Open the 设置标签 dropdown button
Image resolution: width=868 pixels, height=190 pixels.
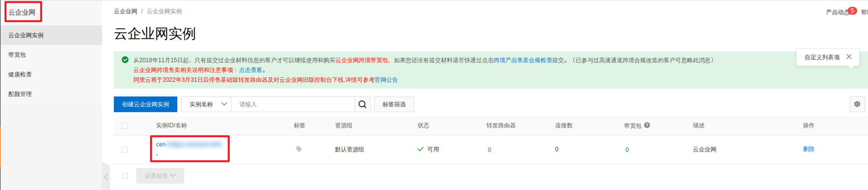[160, 176]
